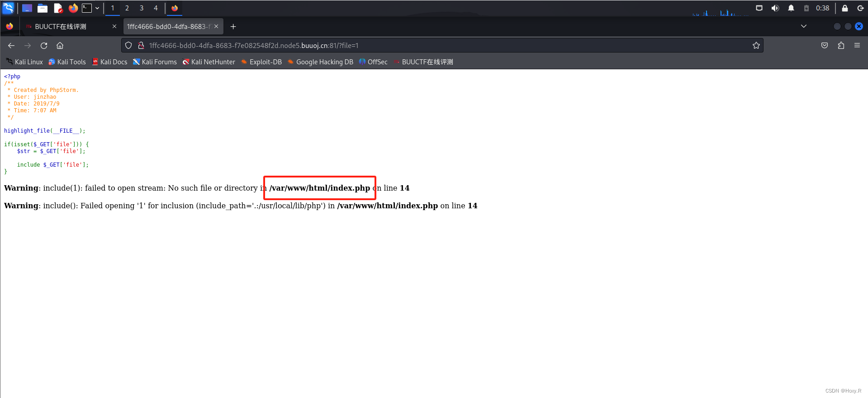This screenshot has height=398, width=868.
Task: Open the session logout icon
Action: pos(860,8)
